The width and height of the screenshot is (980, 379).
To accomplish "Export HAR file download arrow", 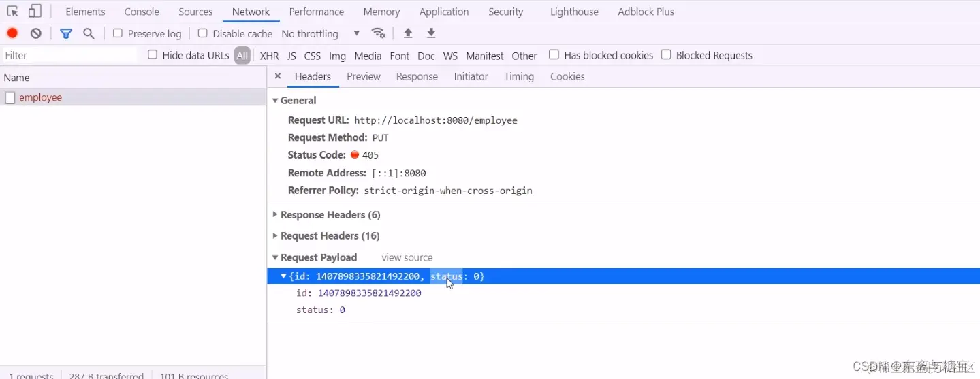I will pos(431,33).
